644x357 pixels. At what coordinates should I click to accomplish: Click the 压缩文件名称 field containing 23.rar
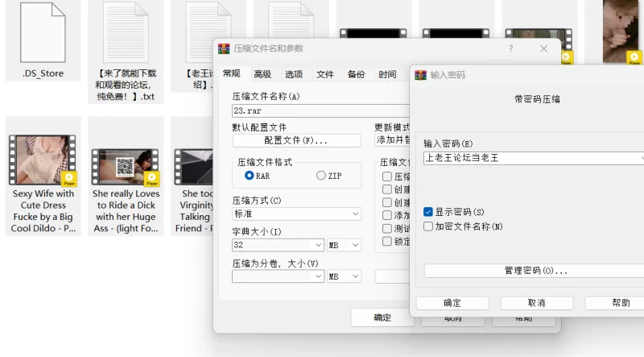click(x=320, y=111)
